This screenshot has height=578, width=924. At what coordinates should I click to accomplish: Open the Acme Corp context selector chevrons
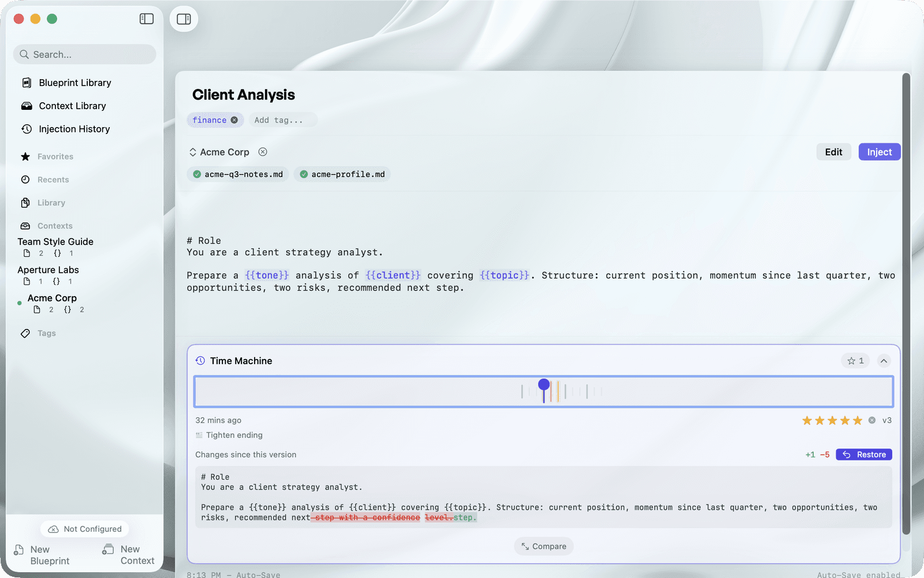pos(193,152)
